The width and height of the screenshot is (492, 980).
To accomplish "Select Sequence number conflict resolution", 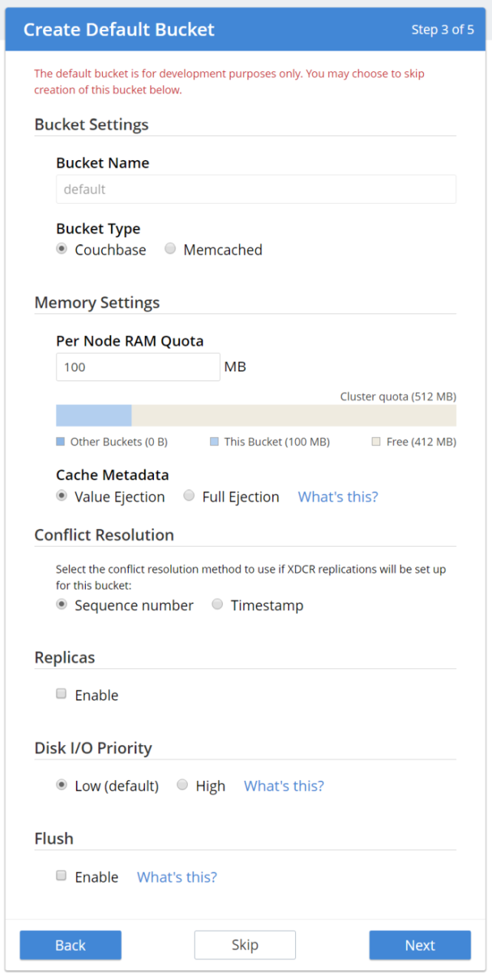I will [x=61, y=604].
